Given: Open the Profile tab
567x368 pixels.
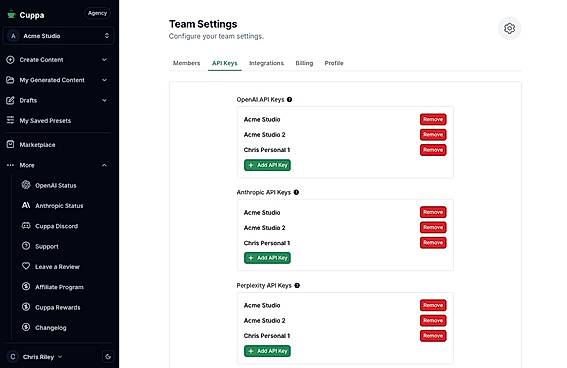Looking at the screenshot, I should [x=334, y=63].
